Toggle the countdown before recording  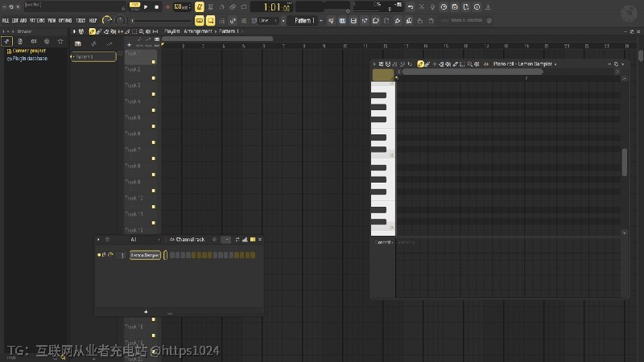tap(221, 7)
